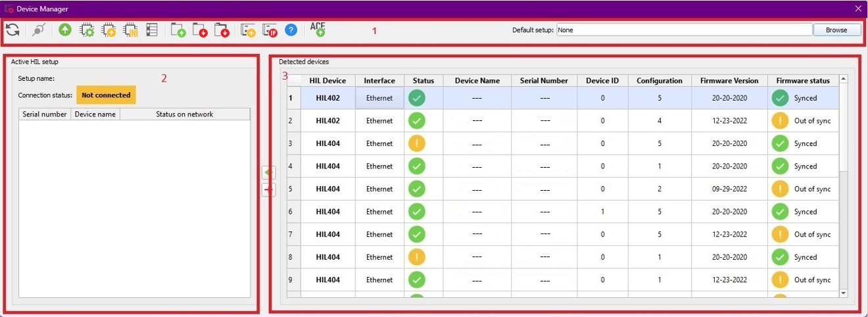This screenshot has height=317, width=868.
Task: Click the green up-arrow update icon
Action: tap(65, 30)
